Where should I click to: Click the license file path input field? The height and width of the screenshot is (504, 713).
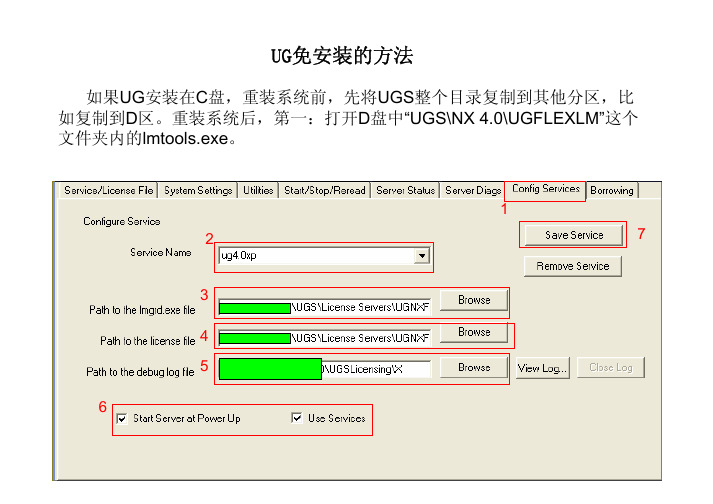tap(325, 338)
